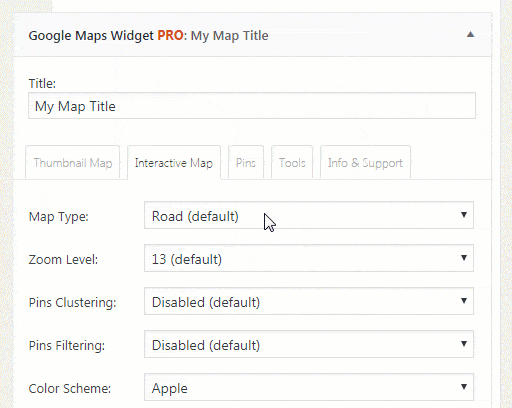Click the Pins Clustering dropdown arrow icon
The image size is (512, 408).
464,301
